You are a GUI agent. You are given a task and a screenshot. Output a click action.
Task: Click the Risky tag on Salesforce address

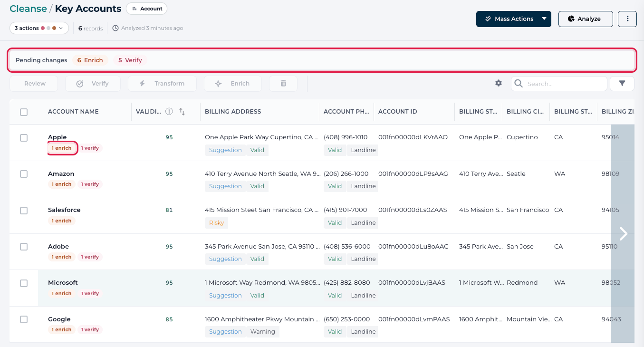pyautogui.click(x=216, y=222)
